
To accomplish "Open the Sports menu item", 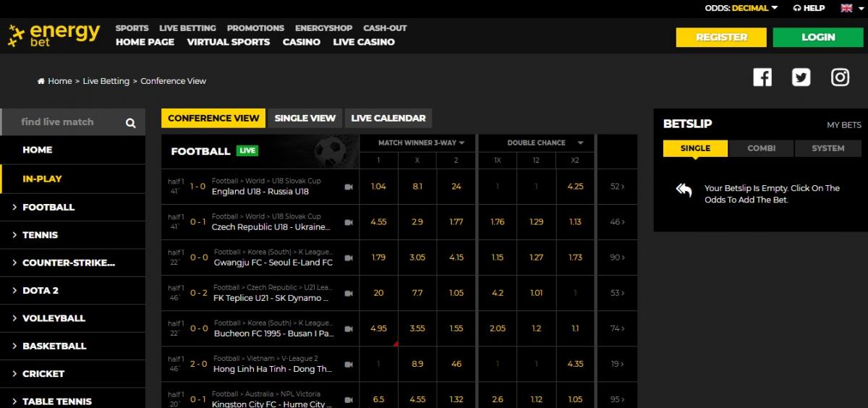I will (132, 28).
